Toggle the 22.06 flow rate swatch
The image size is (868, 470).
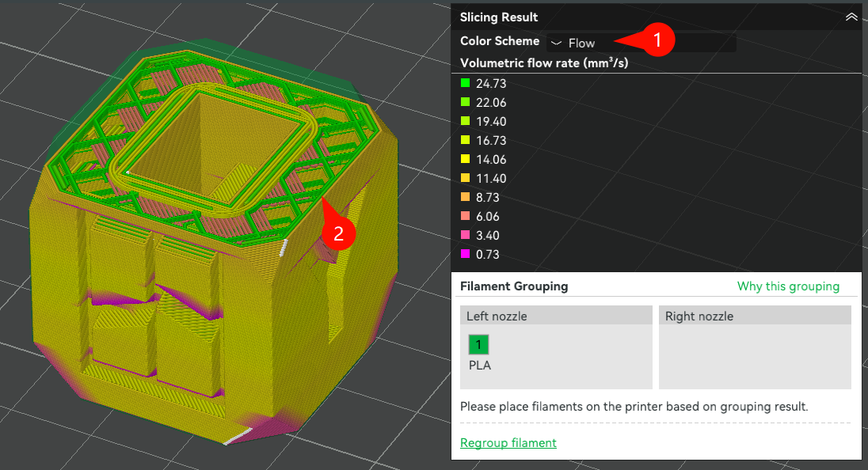(x=466, y=102)
